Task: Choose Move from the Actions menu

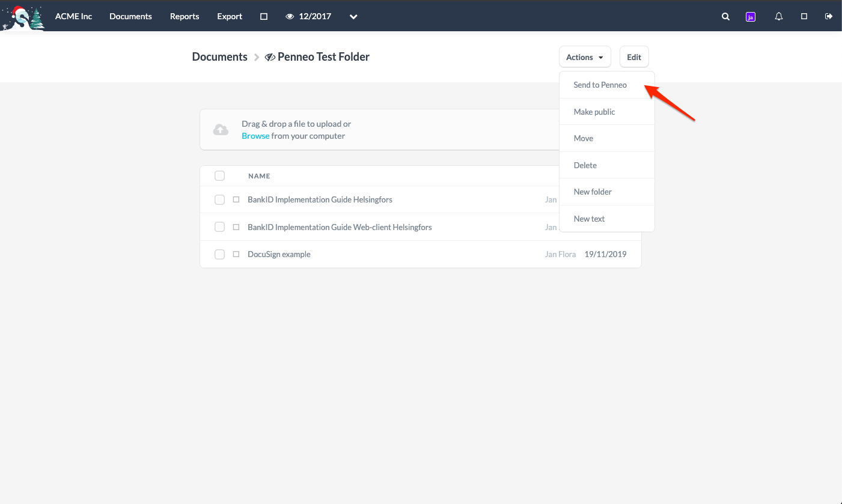Action: point(607,138)
